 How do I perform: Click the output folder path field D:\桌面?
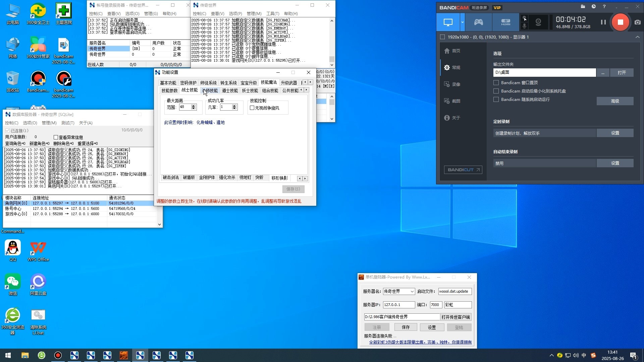pos(544,72)
